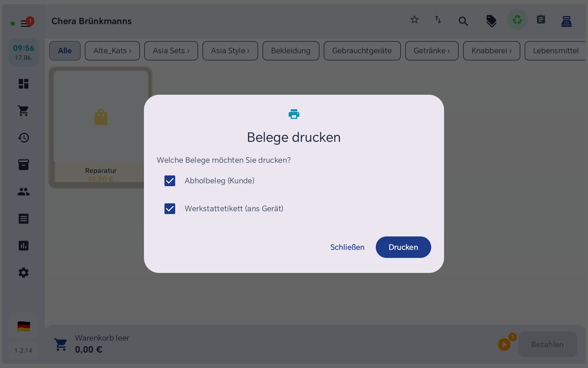Select the Alle category tab

pyautogui.click(x=65, y=51)
